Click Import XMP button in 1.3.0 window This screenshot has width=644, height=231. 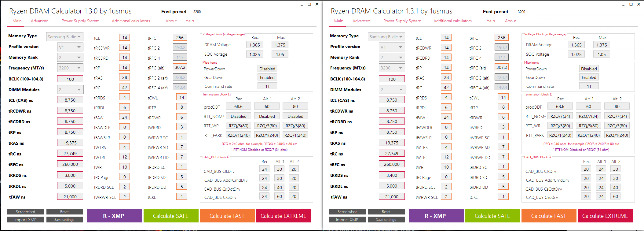tap(26, 220)
